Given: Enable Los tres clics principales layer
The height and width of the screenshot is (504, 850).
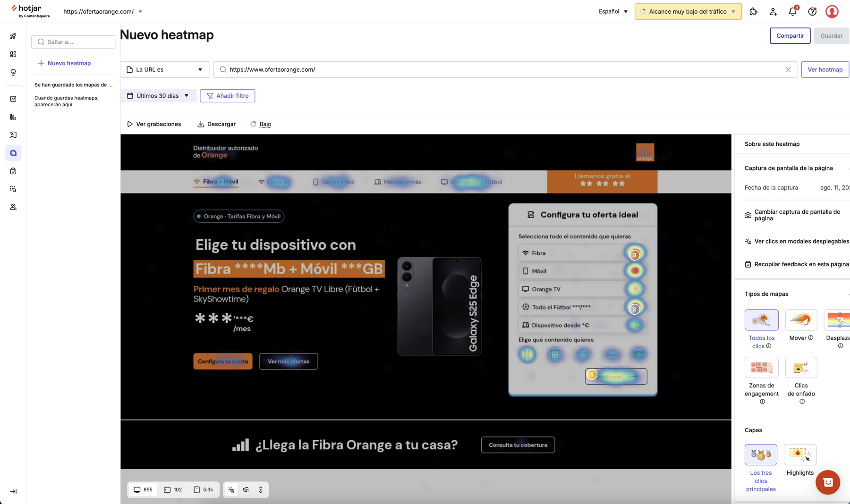Looking at the screenshot, I should (761, 454).
